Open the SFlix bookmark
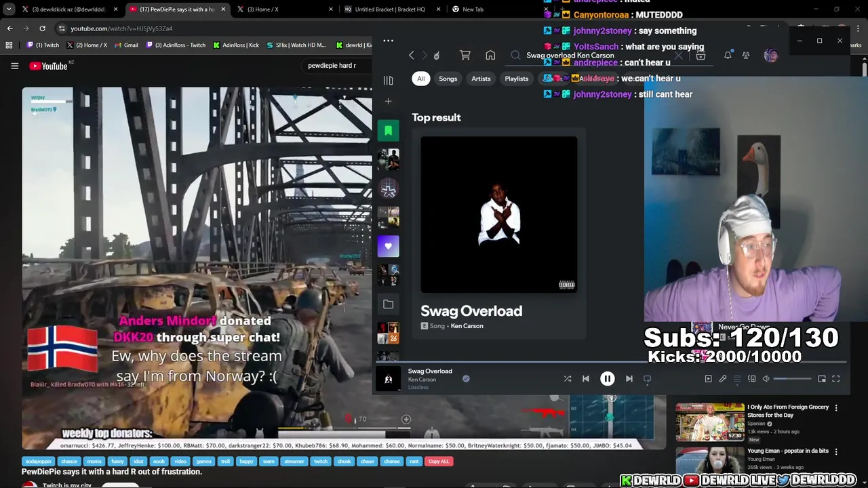868x488 pixels. point(296,45)
